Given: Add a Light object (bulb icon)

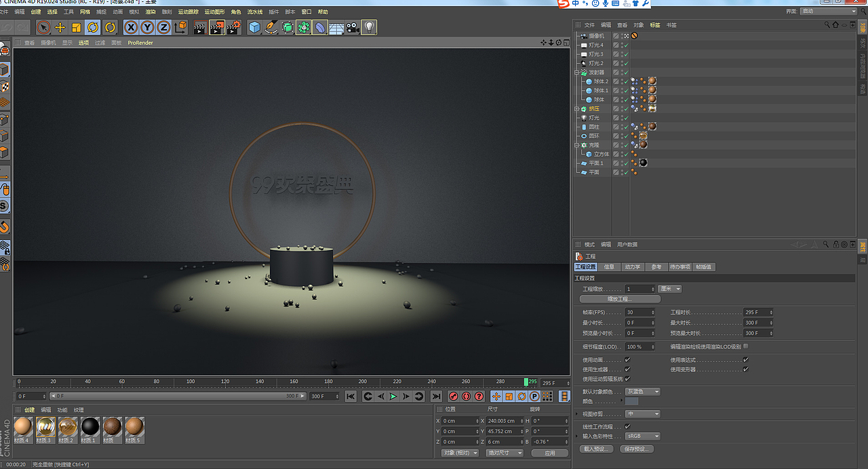Looking at the screenshot, I should (369, 27).
